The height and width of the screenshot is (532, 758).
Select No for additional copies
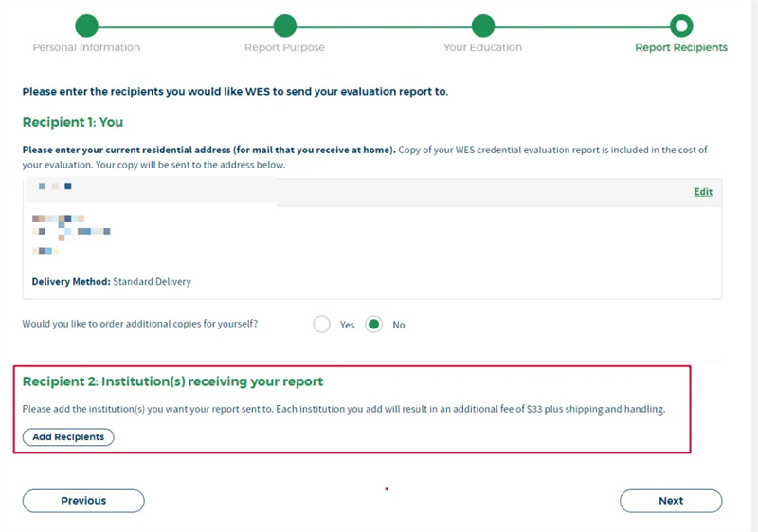pyautogui.click(x=374, y=325)
